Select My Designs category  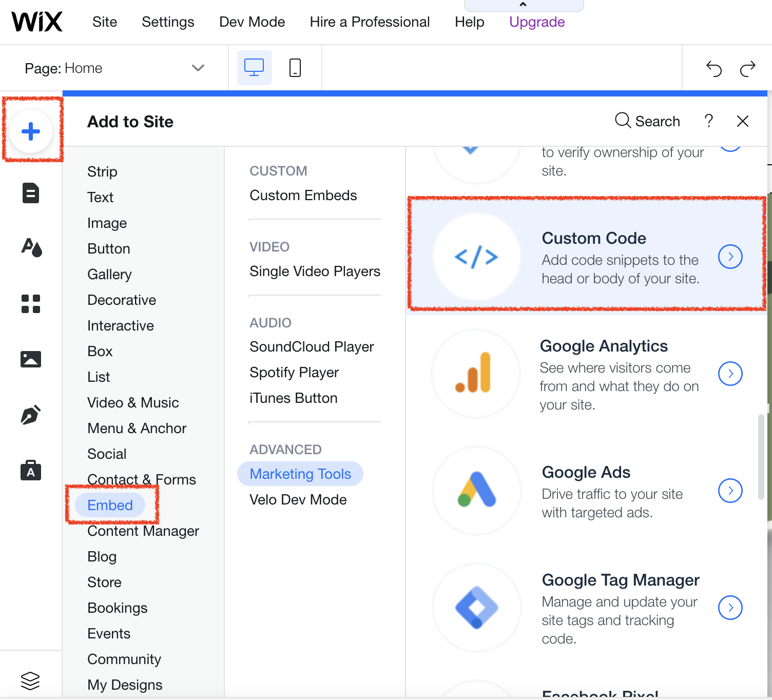pyautogui.click(x=125, y=685)
